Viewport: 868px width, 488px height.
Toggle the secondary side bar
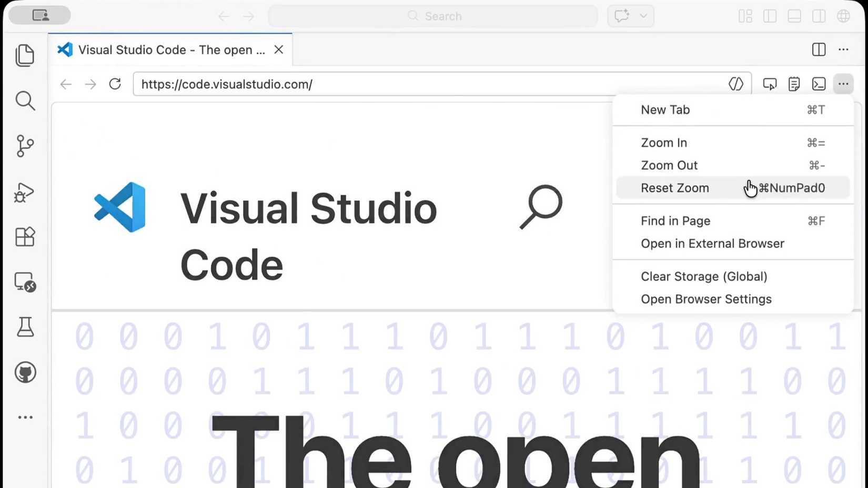(x=819, y=16)
